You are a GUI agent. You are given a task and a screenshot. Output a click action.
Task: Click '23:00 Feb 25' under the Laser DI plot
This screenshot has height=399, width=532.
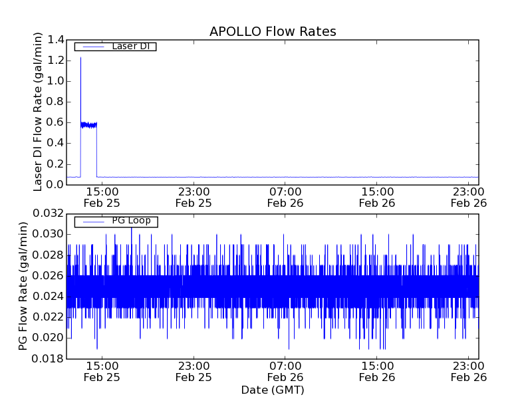pyautogui.click(x=194, y=198)
